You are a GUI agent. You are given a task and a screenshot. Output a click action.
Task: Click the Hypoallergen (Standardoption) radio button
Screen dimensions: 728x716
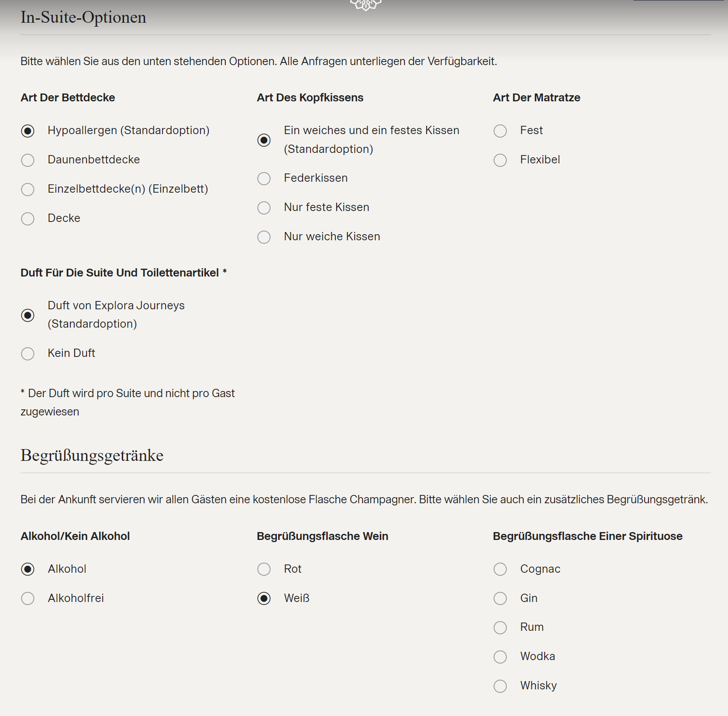click(x=28, y=131)
